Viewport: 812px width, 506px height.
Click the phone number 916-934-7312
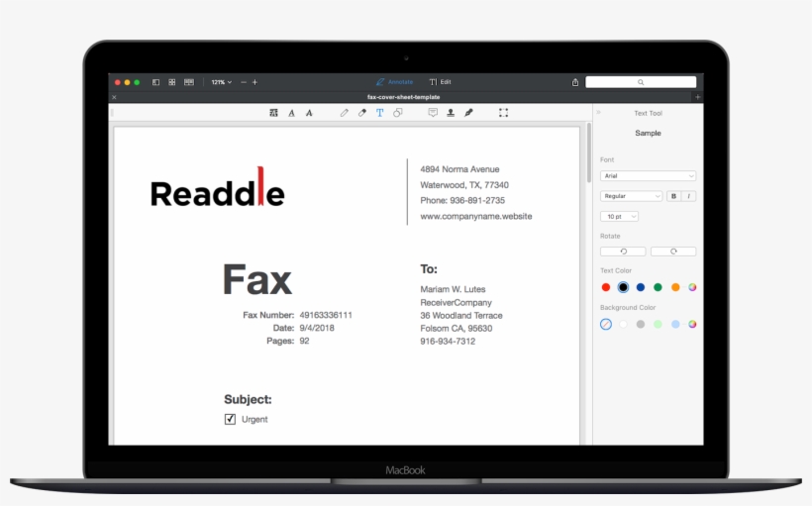pyautogui.click(x=448, y=342)
